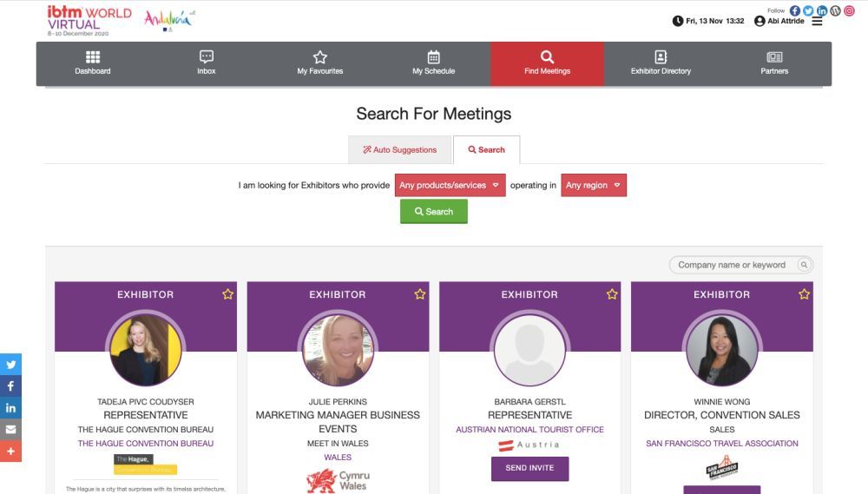Favourite Barbara Gerstl with the star
Viewport: 868px width, 494px height.
[612, 294]
